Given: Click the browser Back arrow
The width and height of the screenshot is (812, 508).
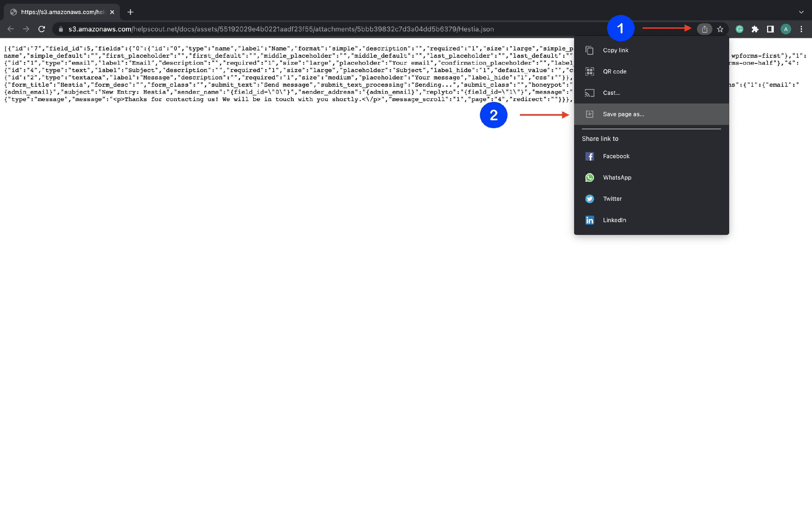Looking at the screenshot, I should 11,29.
